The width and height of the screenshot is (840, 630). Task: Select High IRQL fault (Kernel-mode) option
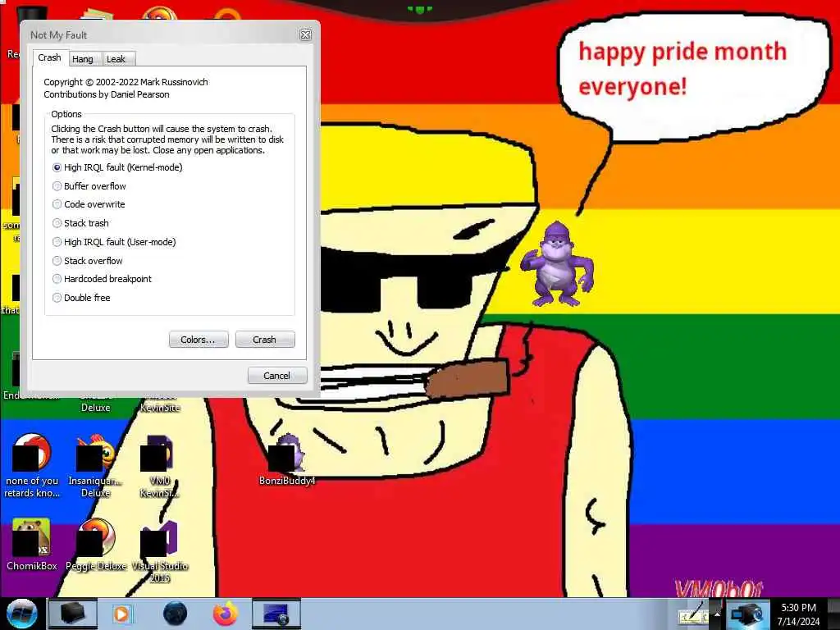point(117,167)
